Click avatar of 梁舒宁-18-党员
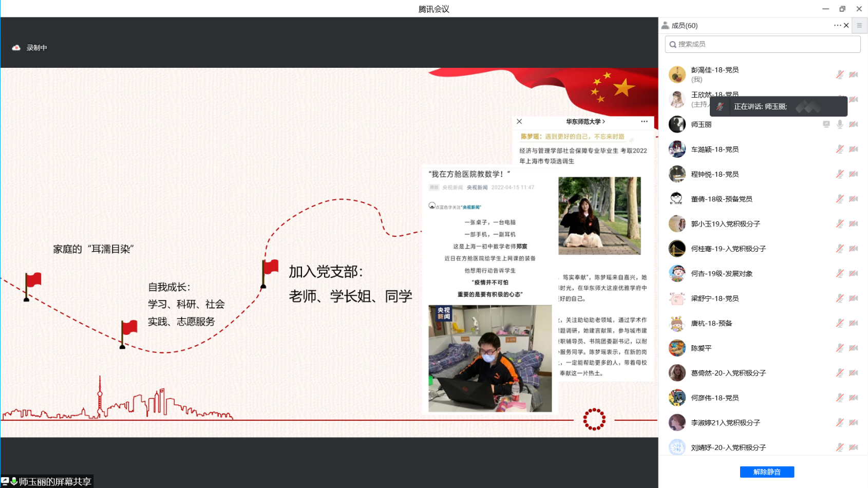This screenshot has height=488, width=868. click(x=677, y=298)
